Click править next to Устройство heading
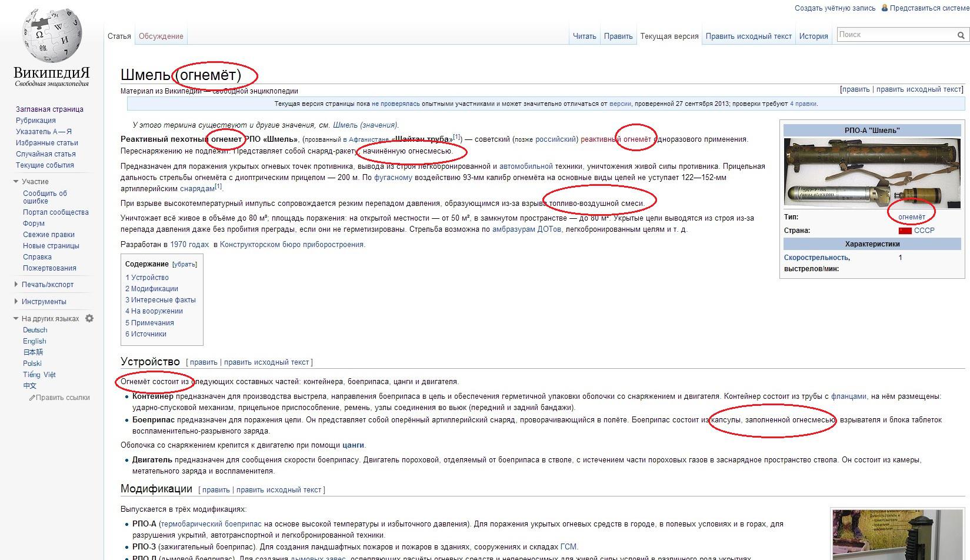 (204, 362)
